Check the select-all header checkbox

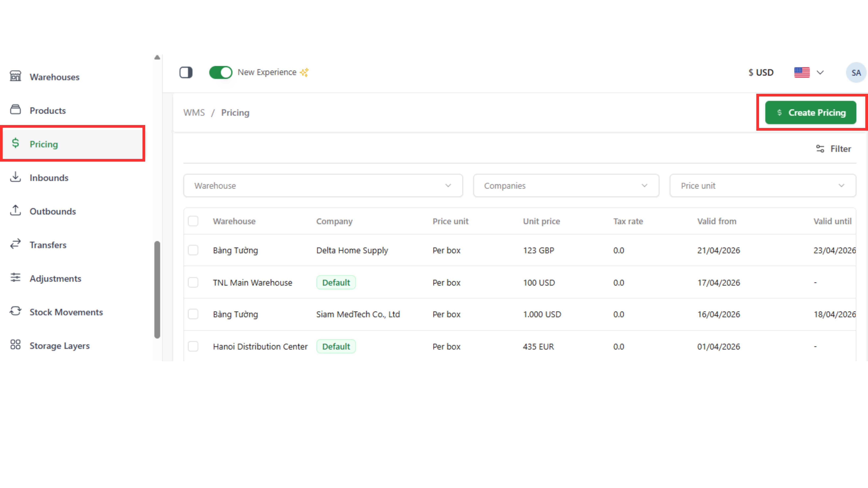tap(193, 221)
